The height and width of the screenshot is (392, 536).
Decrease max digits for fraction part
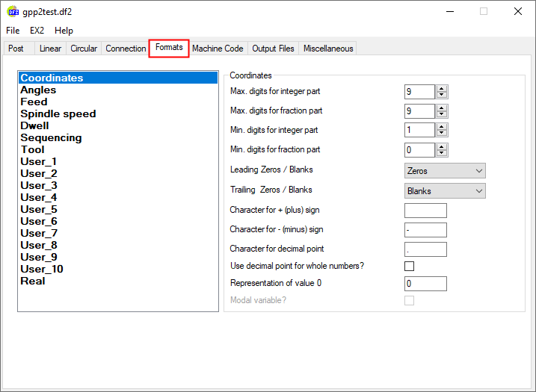point(442,115)
